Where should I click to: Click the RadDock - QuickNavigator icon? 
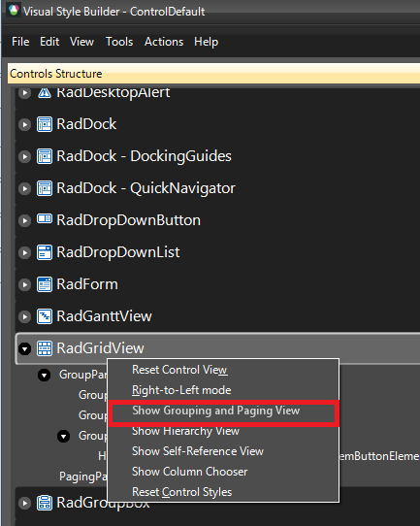[45, 188]
